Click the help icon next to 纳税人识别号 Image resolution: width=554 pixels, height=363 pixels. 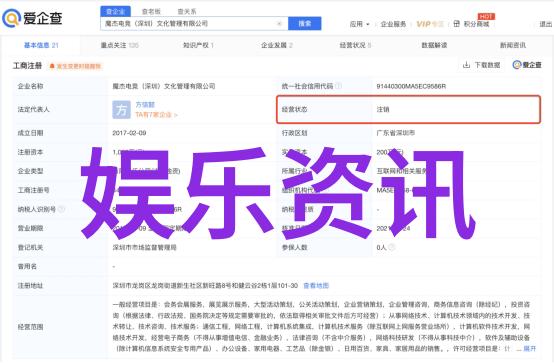[x=61, y=209]
